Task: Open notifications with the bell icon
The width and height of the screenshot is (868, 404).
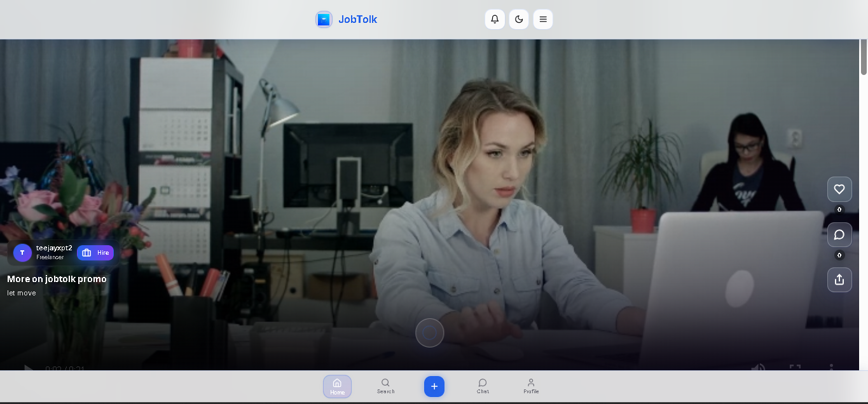Action: coord(495,19)
